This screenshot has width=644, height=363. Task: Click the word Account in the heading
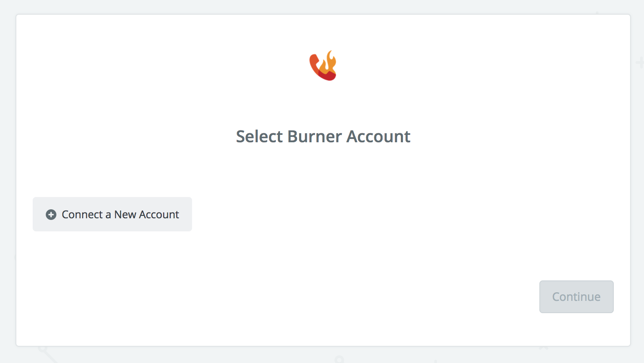[x=378, y=137]
